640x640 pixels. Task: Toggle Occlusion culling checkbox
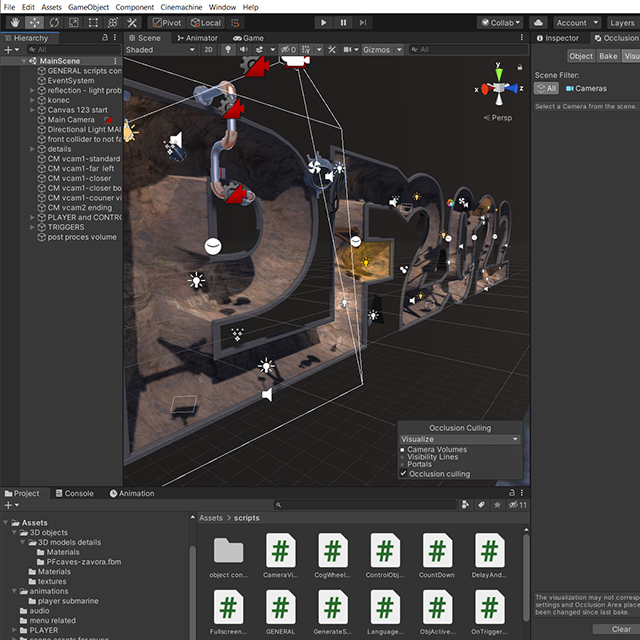pyautogui.click(x=403, y=473)
